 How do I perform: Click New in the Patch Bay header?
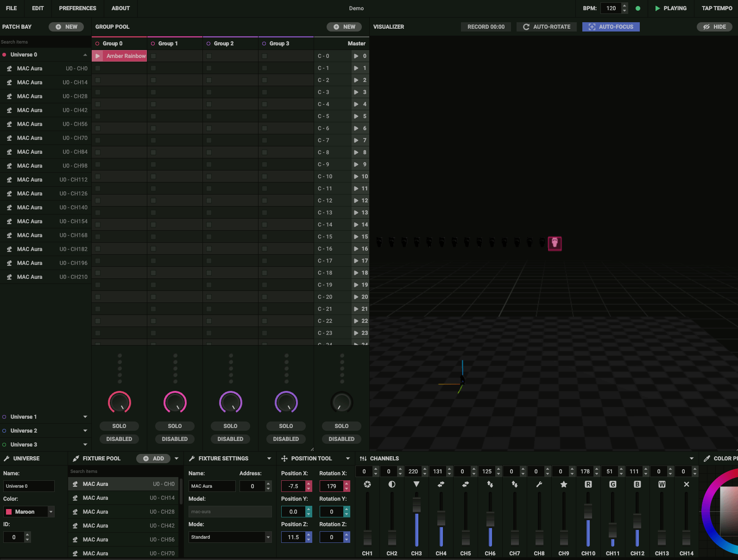coord(66,27)
